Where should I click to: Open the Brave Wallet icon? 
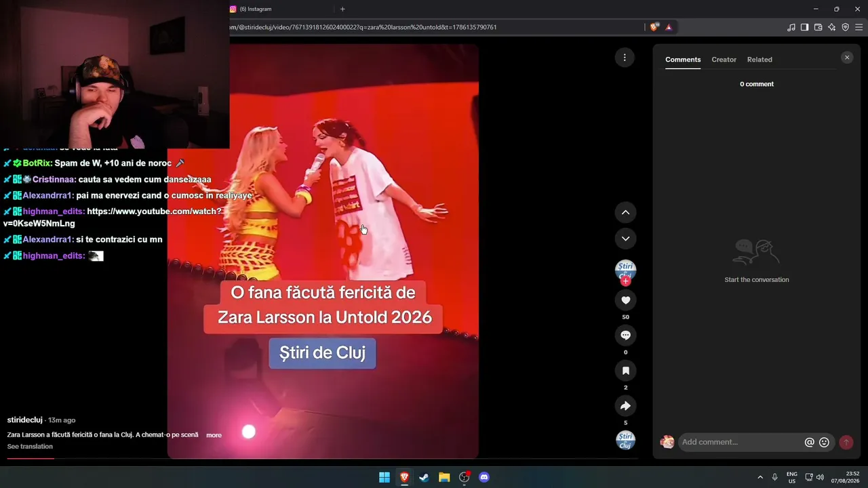coord(818,27)
